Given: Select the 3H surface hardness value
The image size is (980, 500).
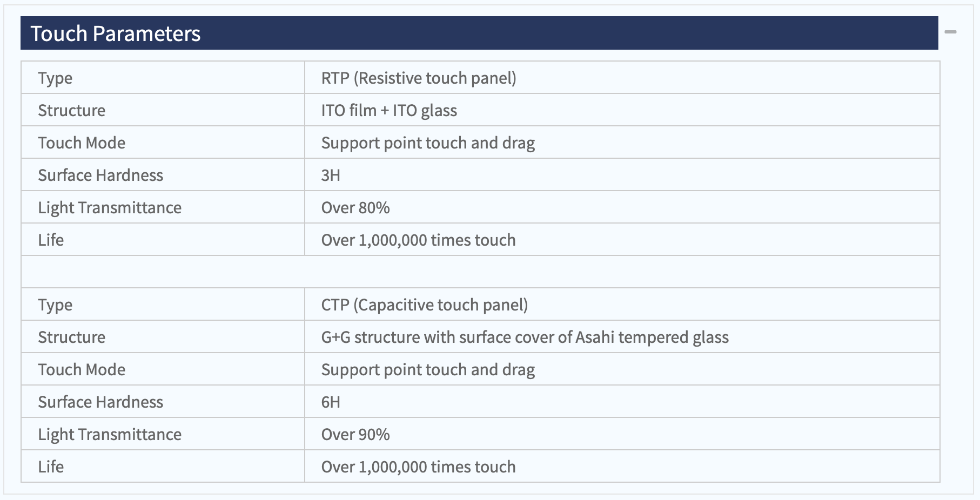Looking at the screenshot, I should pos(331,175).
